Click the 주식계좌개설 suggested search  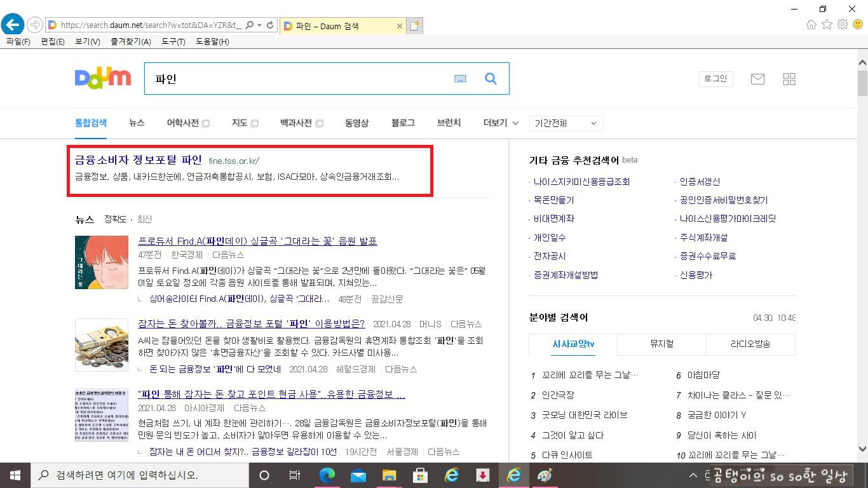tap(703, 238)
